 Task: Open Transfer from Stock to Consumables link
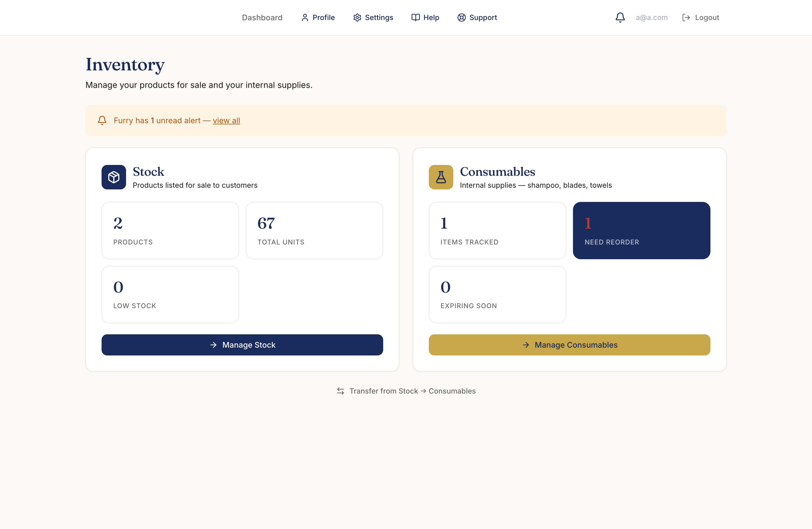click(406, 391)
